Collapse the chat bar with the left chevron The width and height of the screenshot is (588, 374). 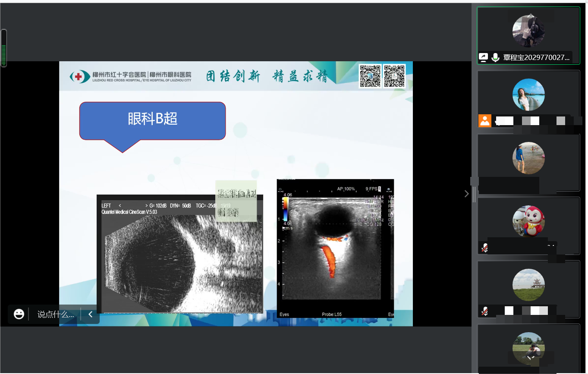91,314
